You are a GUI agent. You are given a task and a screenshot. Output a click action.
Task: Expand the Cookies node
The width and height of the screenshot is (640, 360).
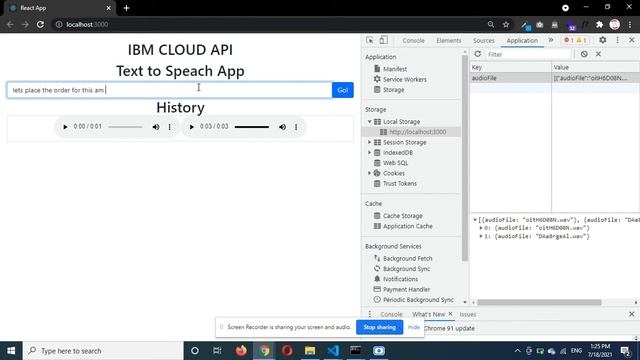coord(369,173)
